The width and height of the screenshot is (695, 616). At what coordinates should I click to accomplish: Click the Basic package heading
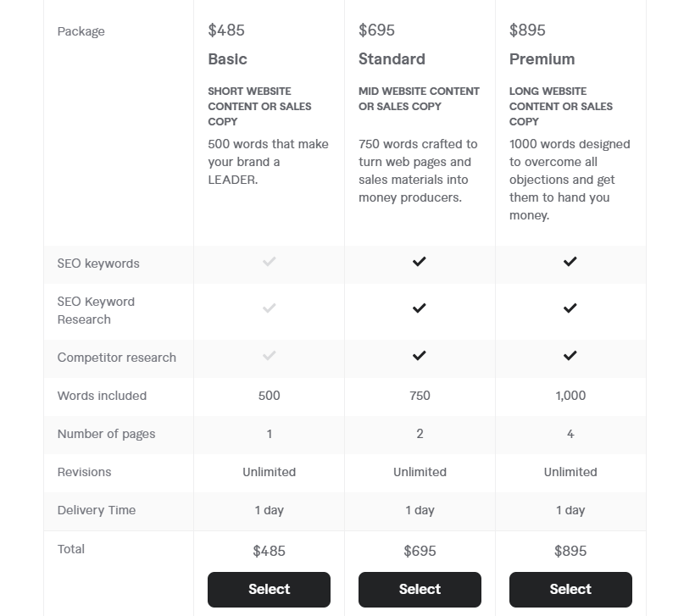227,59
